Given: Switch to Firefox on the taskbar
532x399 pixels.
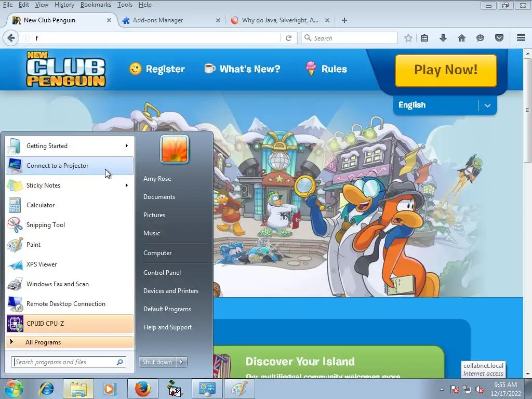Looking at the screenshot, I should (x=143, y=389).
